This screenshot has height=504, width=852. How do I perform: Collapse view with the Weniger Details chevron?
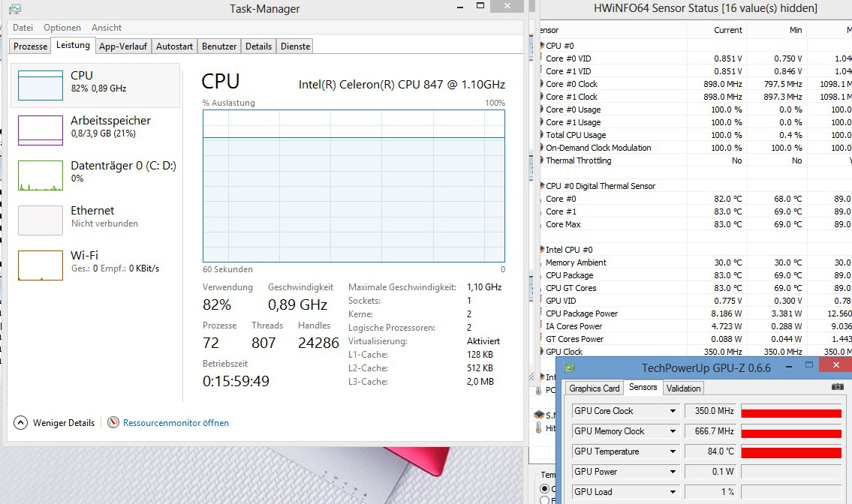[x=20, y=422]
